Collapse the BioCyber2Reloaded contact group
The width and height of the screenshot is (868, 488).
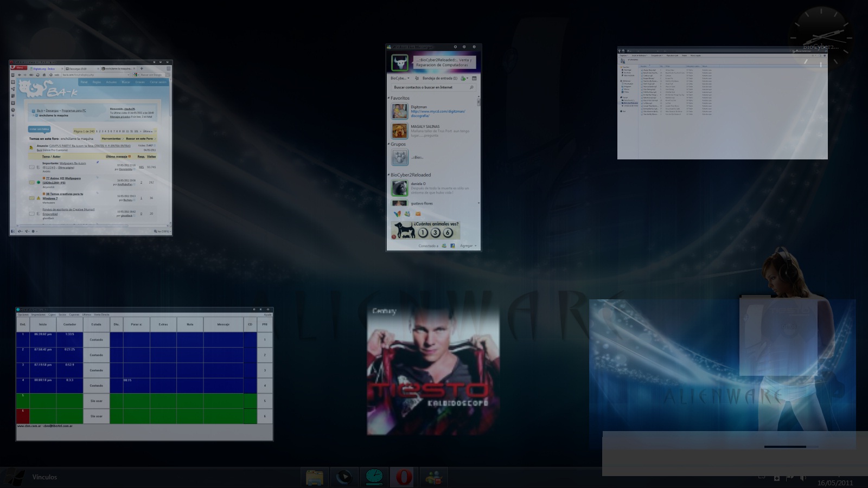coord(388,175)
